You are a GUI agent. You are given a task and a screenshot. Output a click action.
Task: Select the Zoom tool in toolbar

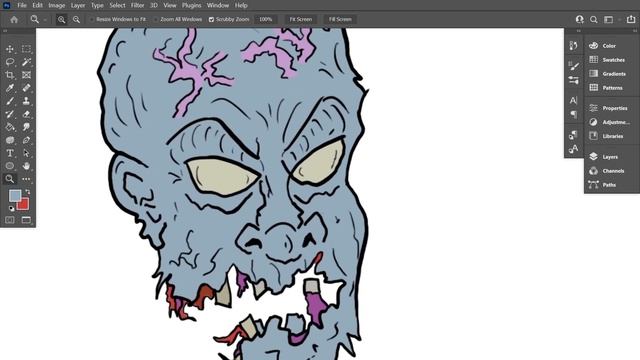(10, 179)
